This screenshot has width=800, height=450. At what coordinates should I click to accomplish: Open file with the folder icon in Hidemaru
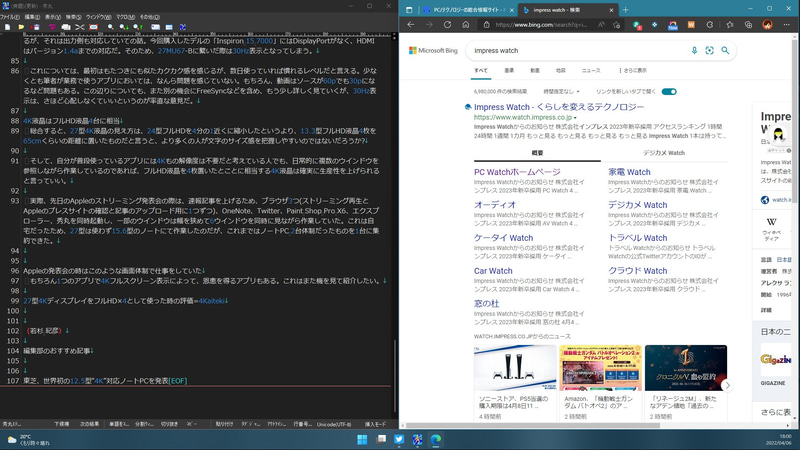(x=21, y=27)
